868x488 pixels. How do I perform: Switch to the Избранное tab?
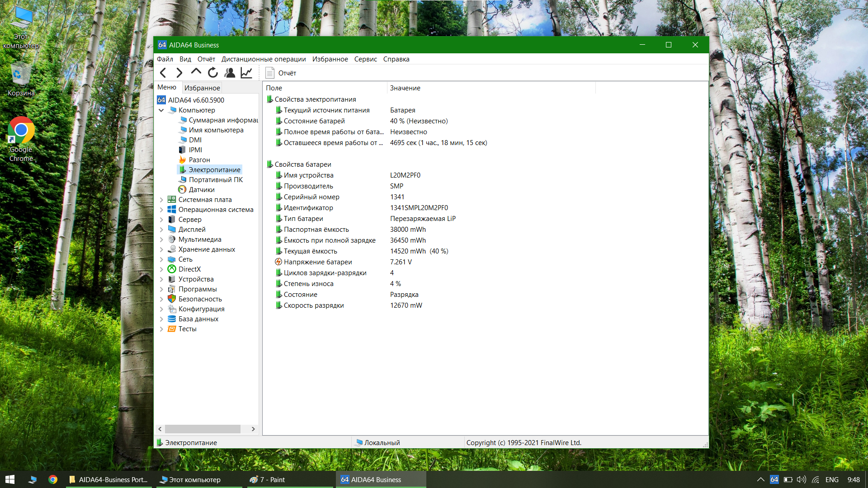coord(202,88)
